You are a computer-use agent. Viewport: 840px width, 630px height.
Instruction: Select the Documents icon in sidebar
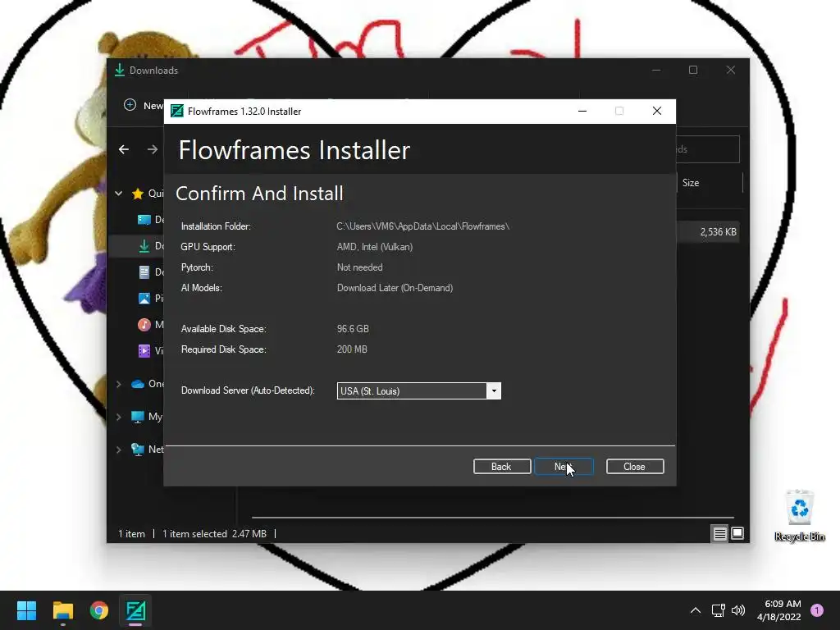(144, 272)
